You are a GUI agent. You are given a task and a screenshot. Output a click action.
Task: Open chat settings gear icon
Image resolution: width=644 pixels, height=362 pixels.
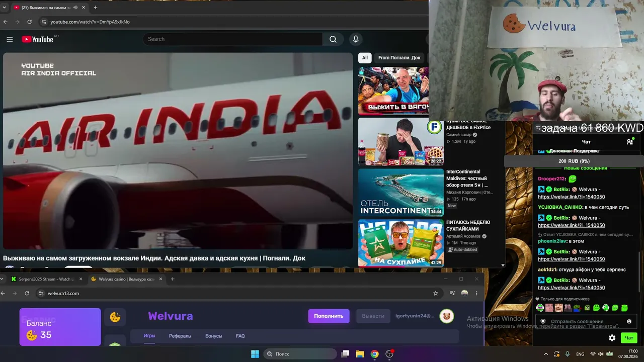coord(612,338)
